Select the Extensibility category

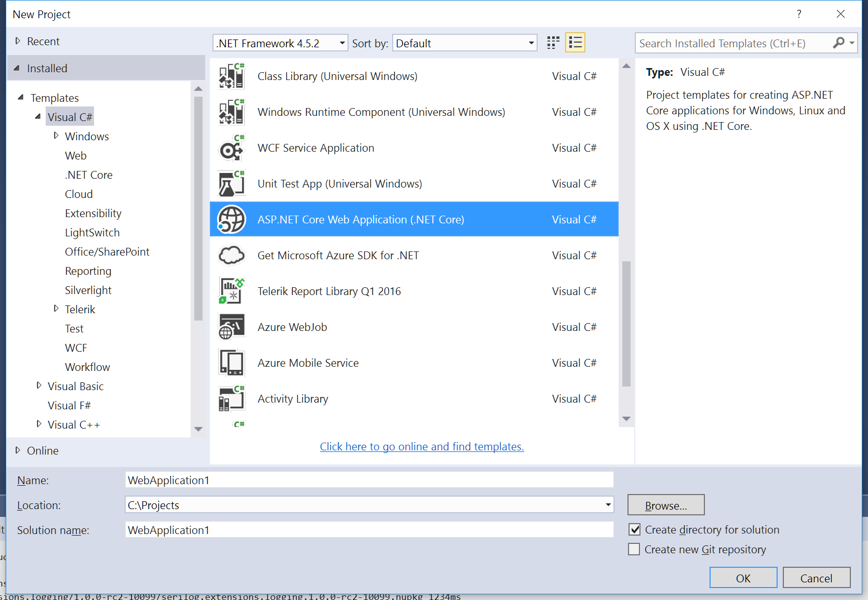tap(94, 214)
